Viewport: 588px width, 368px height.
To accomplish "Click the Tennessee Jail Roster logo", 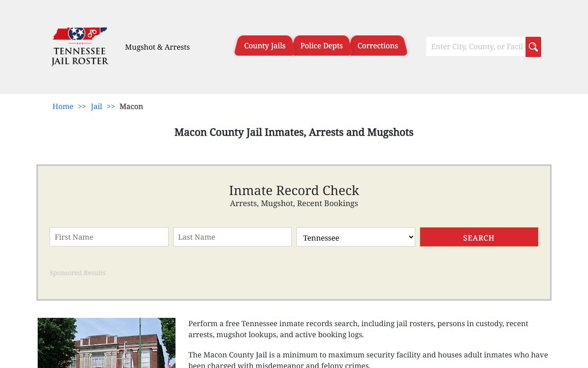I will (80, 46).
